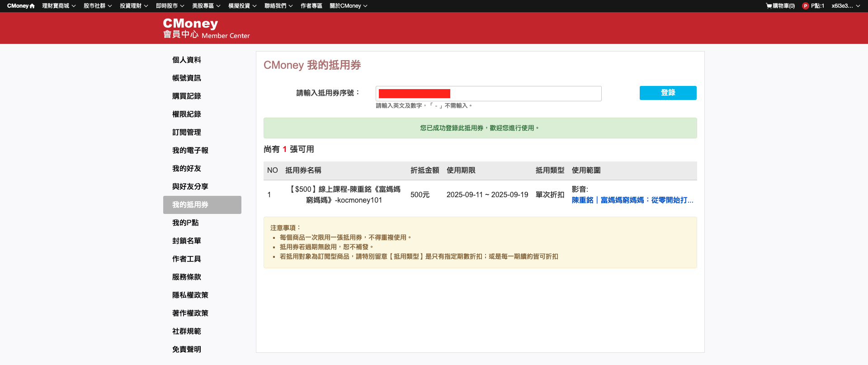Click the blue 登錄 button
Screen dimensions: 868x365
click(668, 93)
